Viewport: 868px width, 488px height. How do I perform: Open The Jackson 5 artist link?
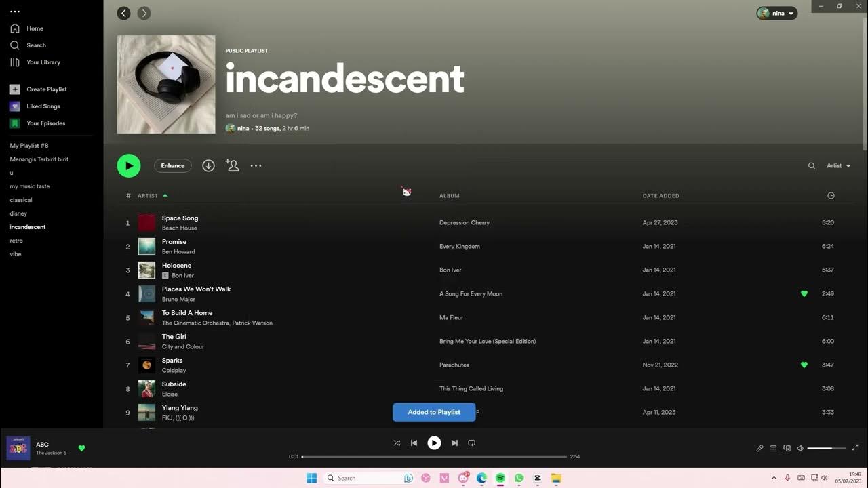pyautogui.click(x=51, y=453)
